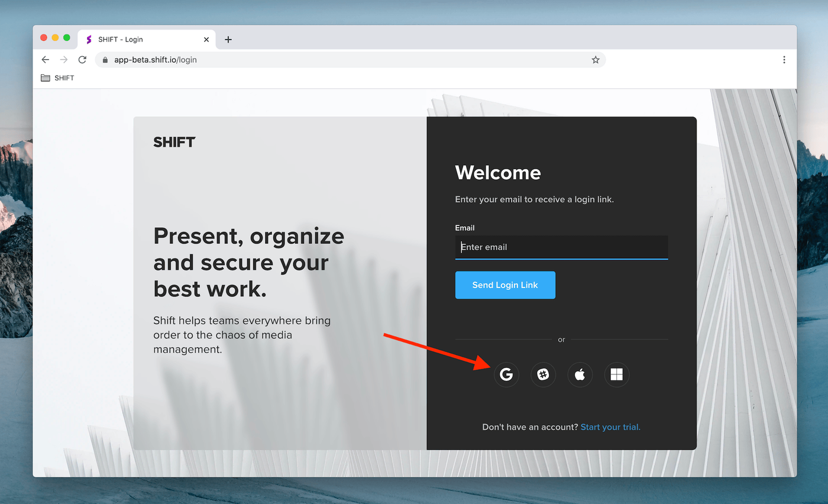Close the SHIFT - Login tab
The height and width of the screenshot is (504, 828).
pos(206,40)
